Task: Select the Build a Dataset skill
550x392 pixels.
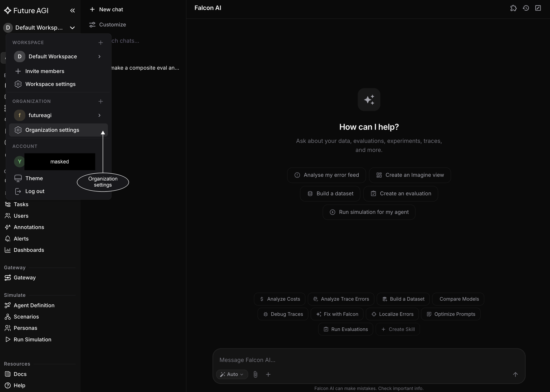Action: pyautogui.click(x=403, y=299)
